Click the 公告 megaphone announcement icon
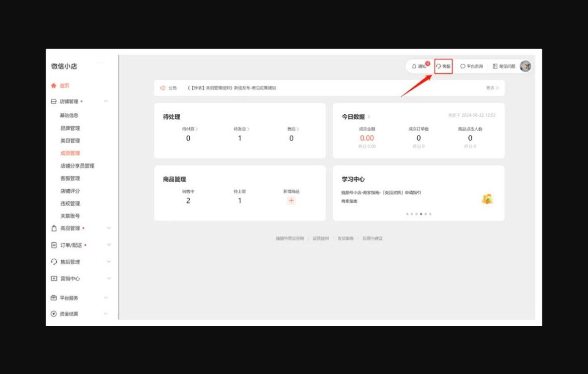Screen dimensions: 588x374 (x=163, y=87)
